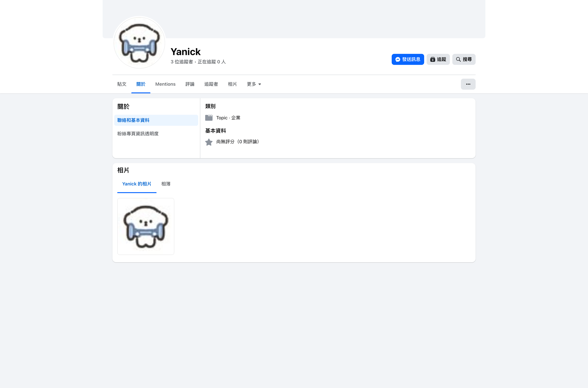
Task: Click the follow plus icon beside 追蹤
Action: [x=433, y=59]
